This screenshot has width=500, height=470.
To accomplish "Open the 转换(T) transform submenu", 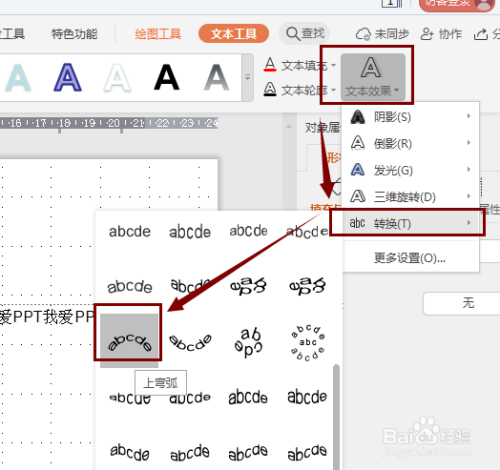I will click(411, 223).
